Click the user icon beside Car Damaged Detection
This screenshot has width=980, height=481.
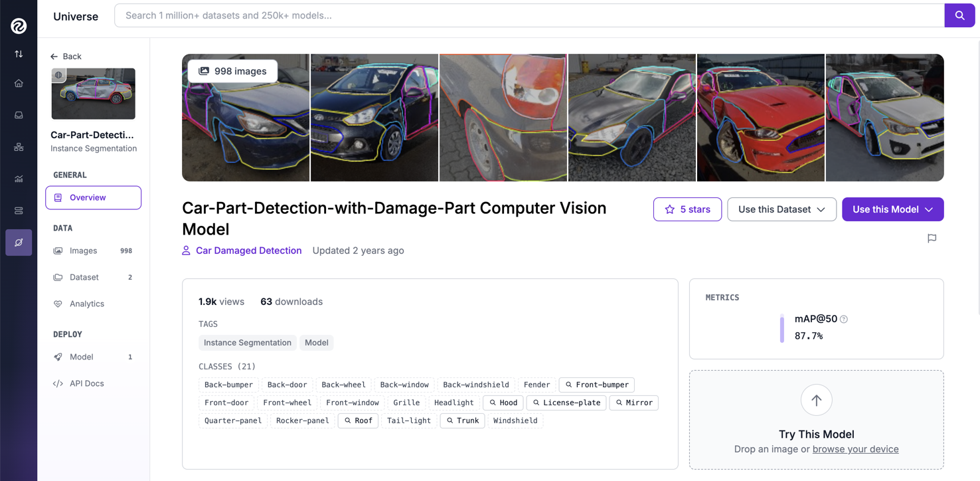pos(186,250)
